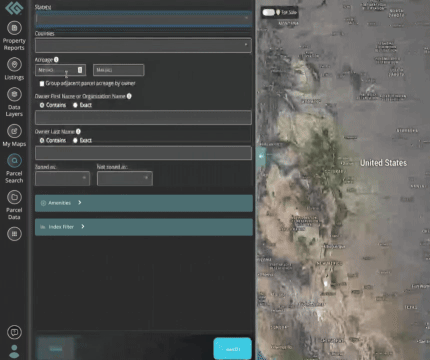Image resolution: width=430 pixels, height=360 pixels.
Task: Click the Index Filter chart icon
Action: 43,227
